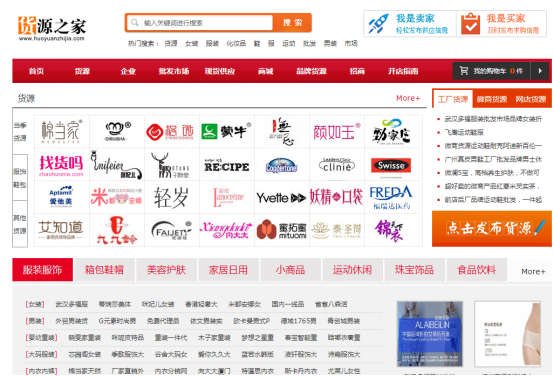Open the Yvette brand logo
The height and width of the screenshot is (376, 554).
tap(281, 198)
